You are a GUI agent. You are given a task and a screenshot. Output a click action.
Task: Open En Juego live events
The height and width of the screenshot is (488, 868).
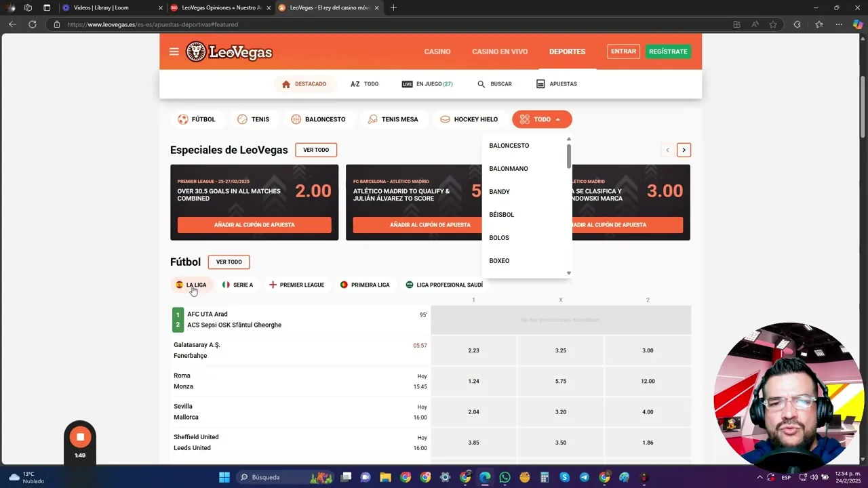pos(427,84)
